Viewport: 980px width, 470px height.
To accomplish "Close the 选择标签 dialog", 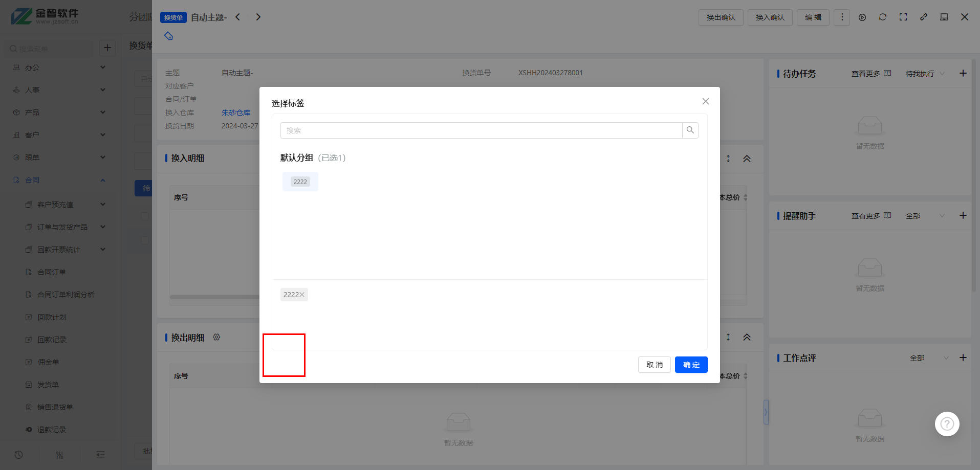I will [x=705, y=101].
